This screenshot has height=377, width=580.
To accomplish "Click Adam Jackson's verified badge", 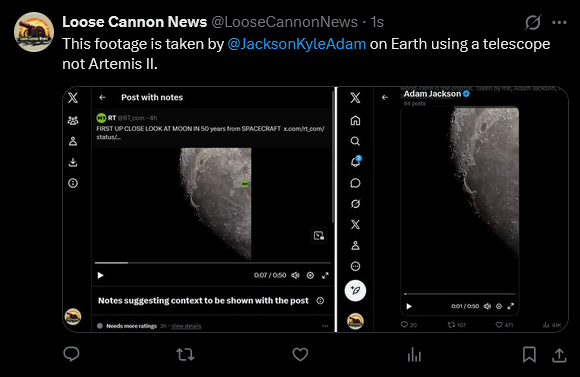I will 466,94.
